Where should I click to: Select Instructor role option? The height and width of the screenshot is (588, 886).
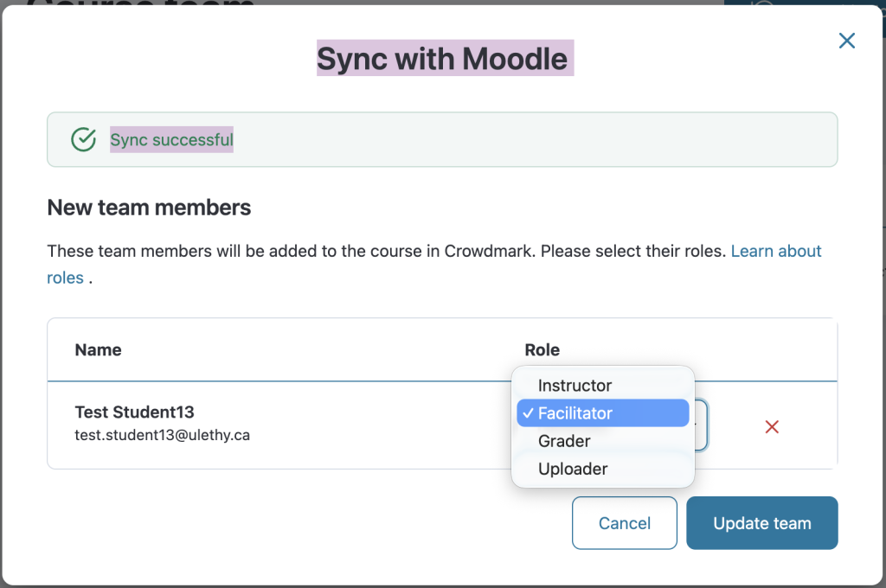coord(603,385)
